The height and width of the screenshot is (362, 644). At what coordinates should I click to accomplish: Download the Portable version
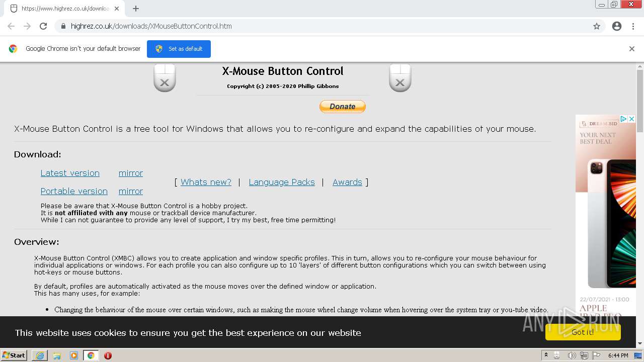pyautogui.click(x=74, y=191)
